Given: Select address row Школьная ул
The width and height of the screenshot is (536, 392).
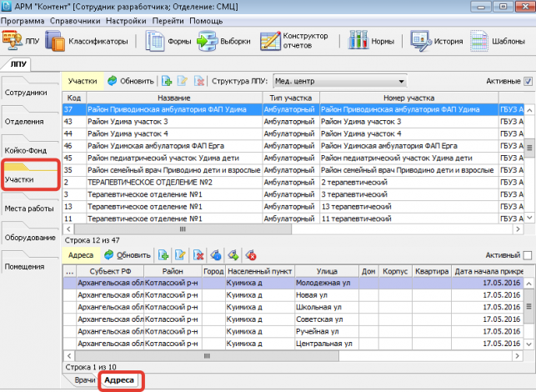Looking at the screenshot, I should 293,307.
